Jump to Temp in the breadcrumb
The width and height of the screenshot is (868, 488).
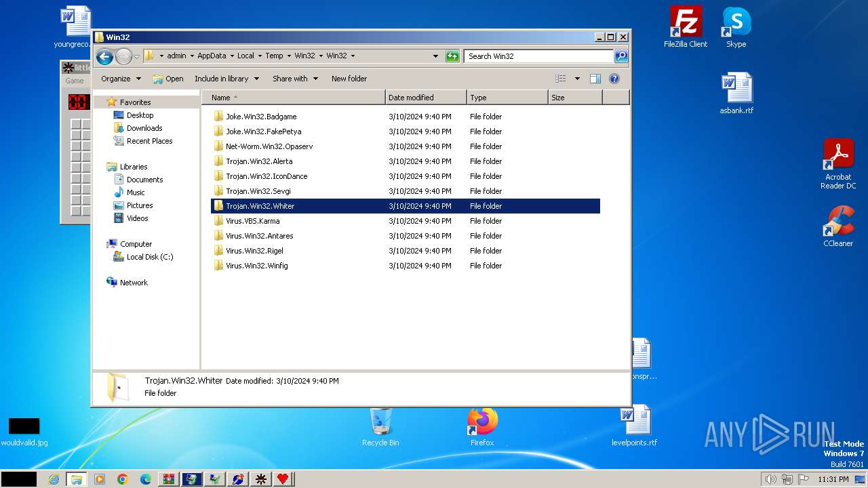point(274,56)
